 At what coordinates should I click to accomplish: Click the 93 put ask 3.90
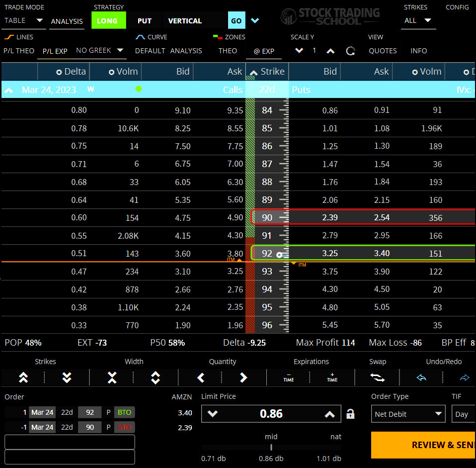click(382, 272)
